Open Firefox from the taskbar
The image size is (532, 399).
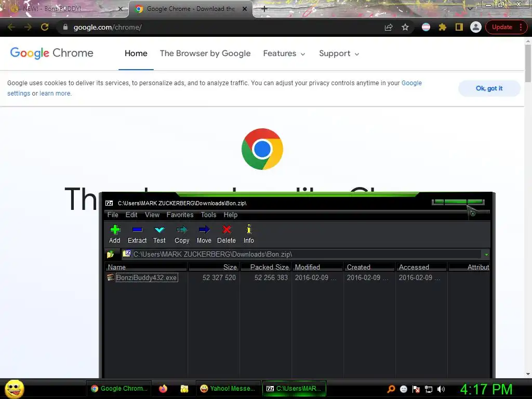pyautogui.click(x=163, y=389)
